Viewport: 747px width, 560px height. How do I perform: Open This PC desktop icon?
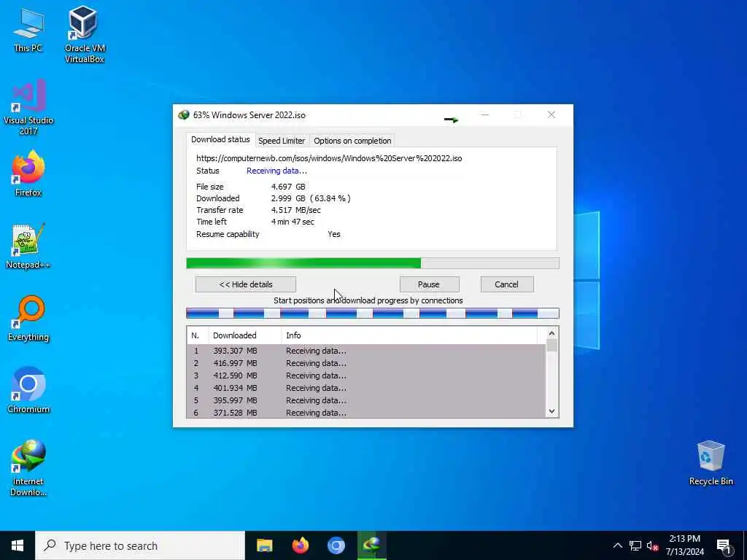[28, 30]
